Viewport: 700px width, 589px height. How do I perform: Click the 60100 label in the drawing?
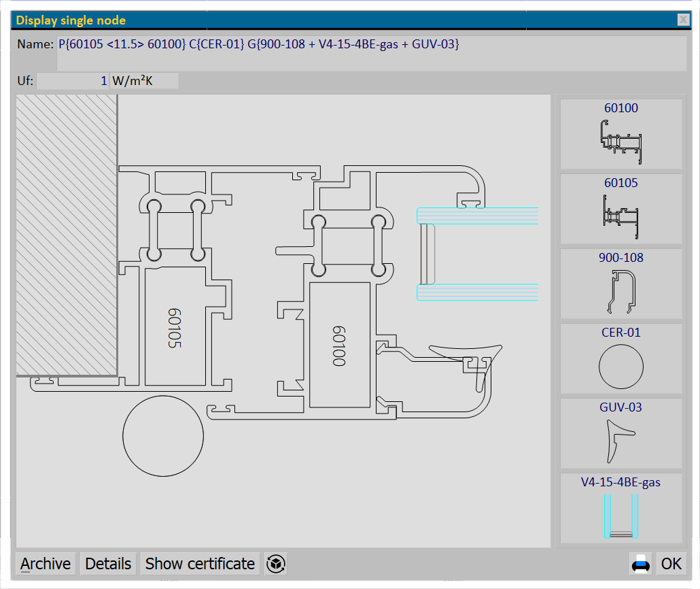339,345
